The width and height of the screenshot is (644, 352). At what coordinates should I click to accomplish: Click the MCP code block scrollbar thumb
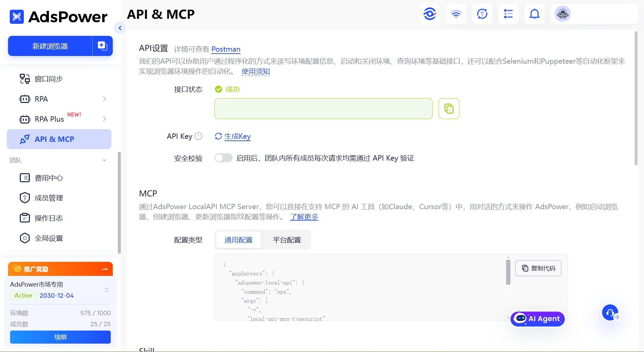(x=508, y=272)
